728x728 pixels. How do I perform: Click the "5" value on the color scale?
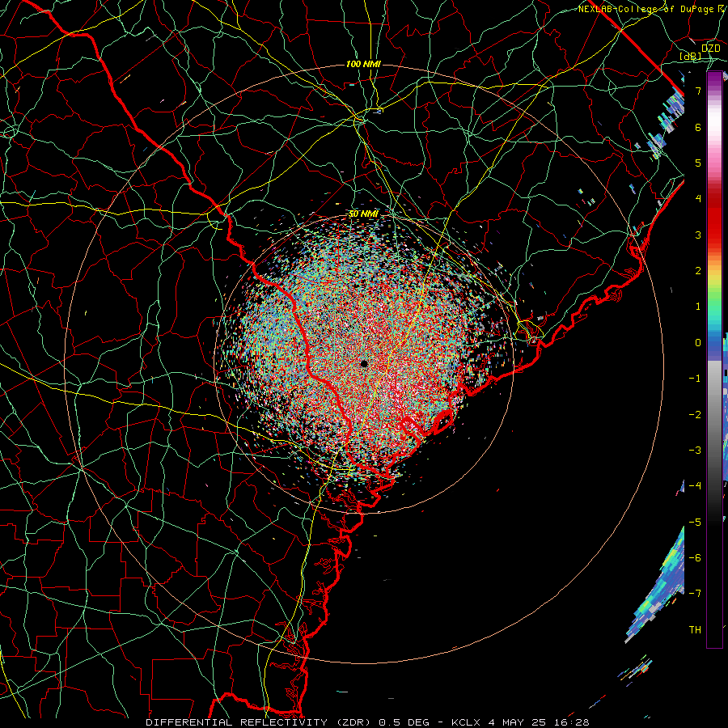pos(698,163)
